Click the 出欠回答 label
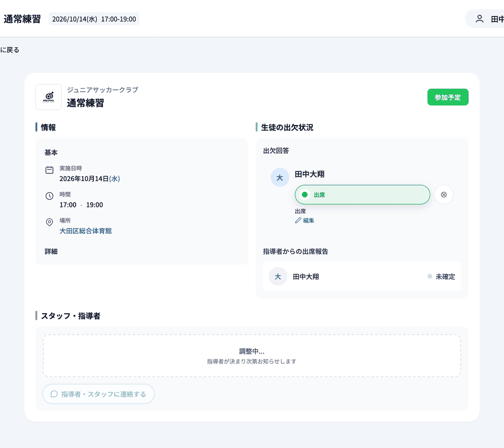 pos(276,150)
